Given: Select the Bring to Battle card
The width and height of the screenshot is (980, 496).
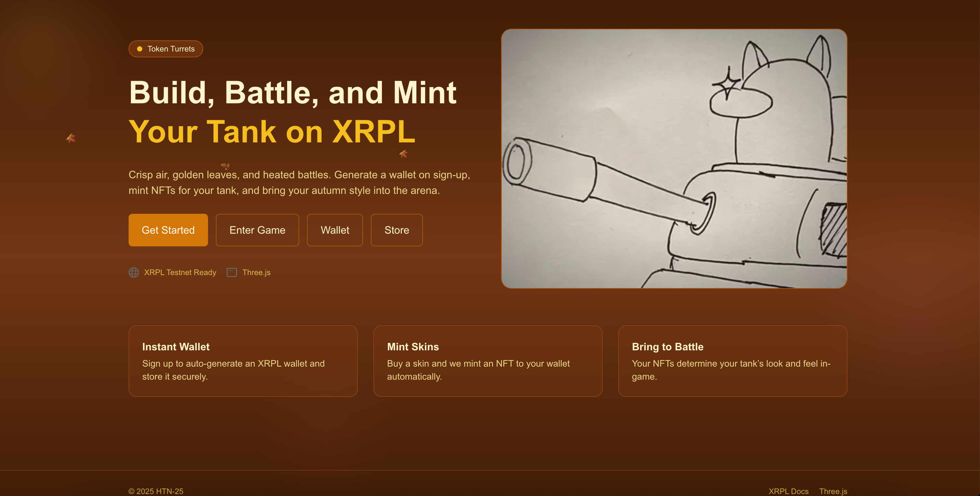Looking at the screenshot, I should 732,361.
